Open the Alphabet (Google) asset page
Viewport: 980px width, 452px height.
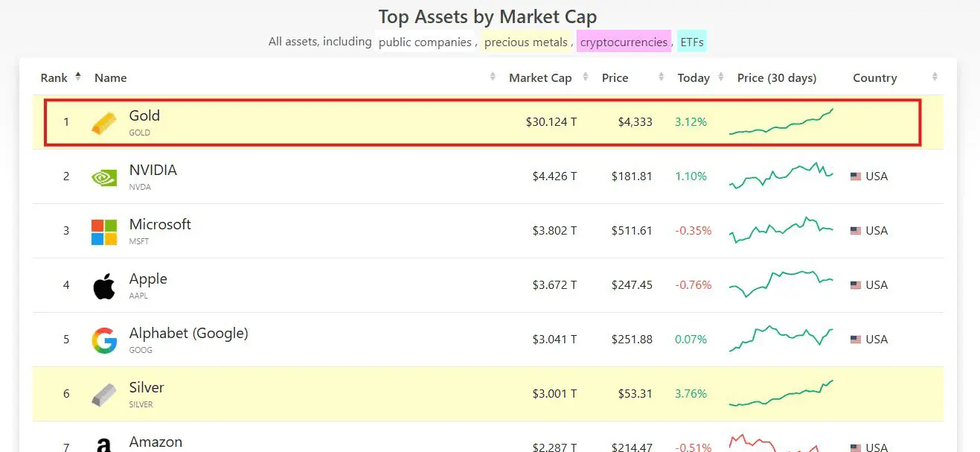pyautogui.click(x=188, y=334)
